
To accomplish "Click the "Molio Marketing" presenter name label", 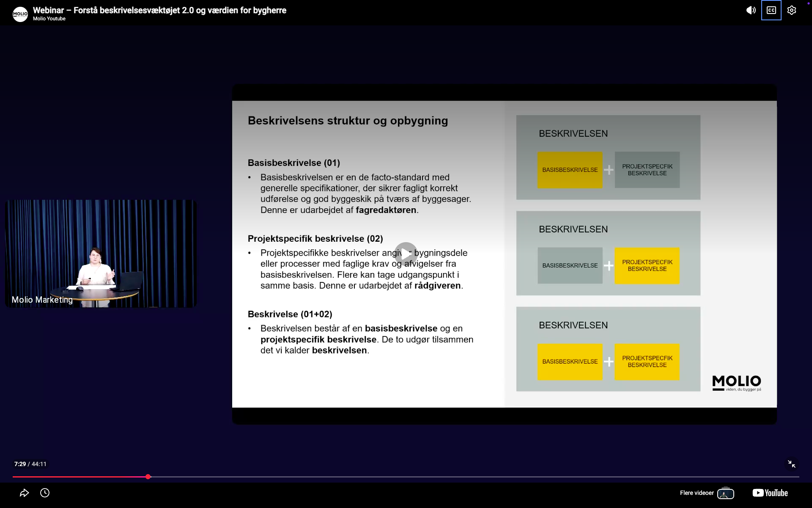I will [x=42, y=300].
